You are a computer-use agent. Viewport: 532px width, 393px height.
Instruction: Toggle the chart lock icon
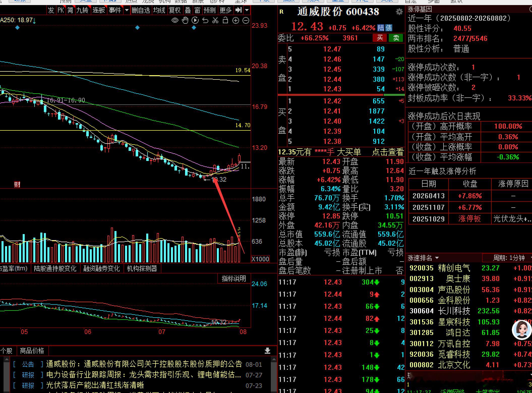pyautogui.click(x=225, y=20)
